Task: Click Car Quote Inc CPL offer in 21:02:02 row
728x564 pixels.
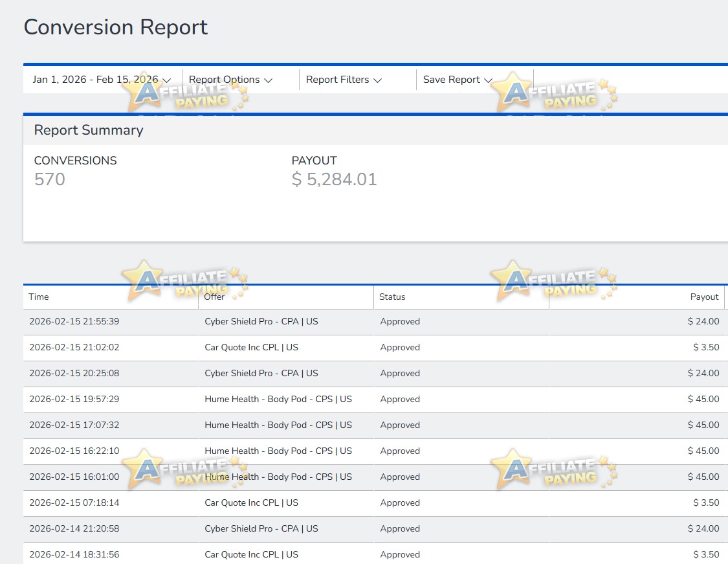Action: (x=252, y=347)
